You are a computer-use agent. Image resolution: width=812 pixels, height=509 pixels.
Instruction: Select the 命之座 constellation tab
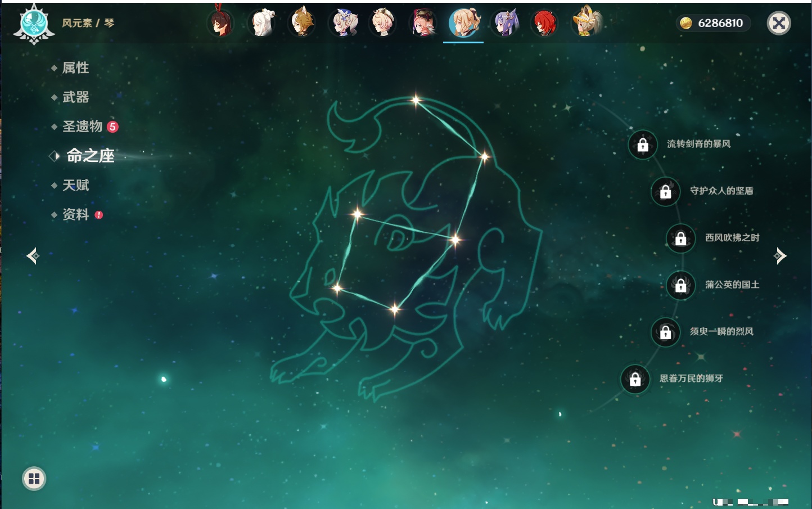point(90,156)
